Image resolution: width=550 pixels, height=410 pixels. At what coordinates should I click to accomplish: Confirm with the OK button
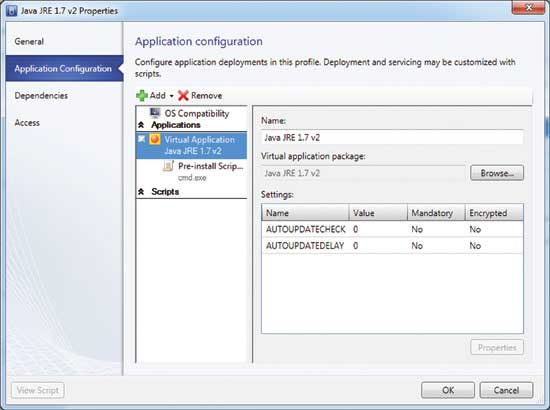click(x=448, y=390)
